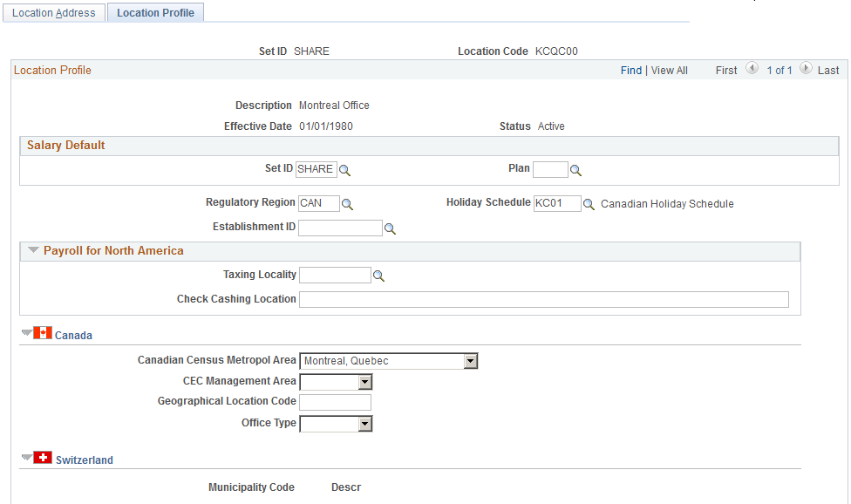Show previous row arrow icon
The image size is (851, 504).
click(x=752, y=68)
